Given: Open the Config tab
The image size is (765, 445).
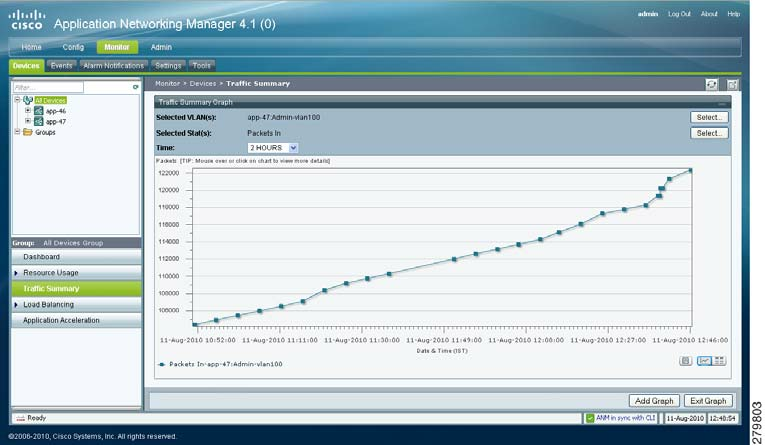Looking at the screenshot, I should point(73,47).
